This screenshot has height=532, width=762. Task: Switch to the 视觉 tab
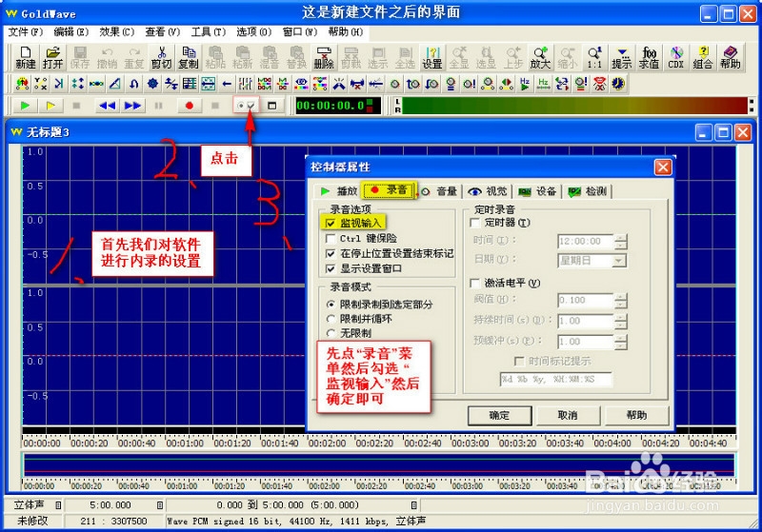(488, 191)
